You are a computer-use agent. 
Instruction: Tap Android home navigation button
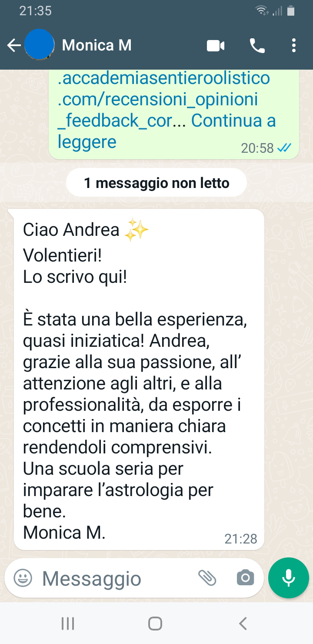point(155,624)
